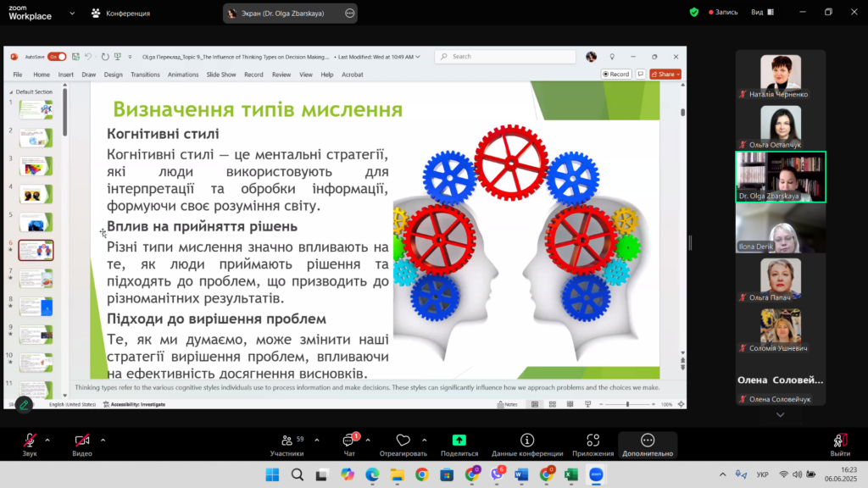This screenshot has height=488, width=868.
Task: Start Slide Show from status bar icon
Action: (x=588, y=404)
